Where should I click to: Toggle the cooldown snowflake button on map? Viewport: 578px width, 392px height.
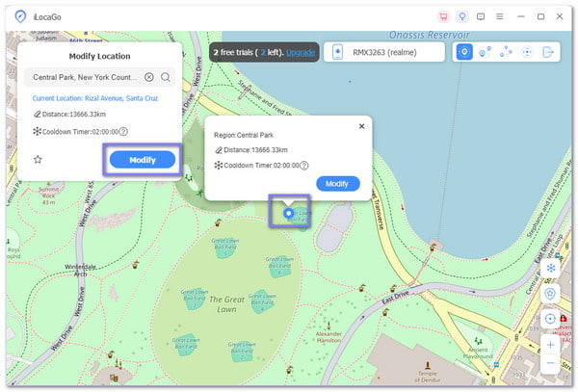tap(551, 268)
